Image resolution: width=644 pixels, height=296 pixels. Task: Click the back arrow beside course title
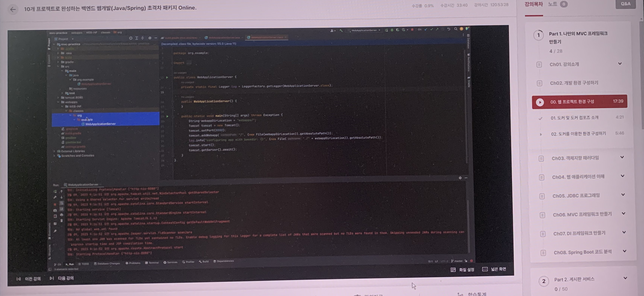pos(13,10)
